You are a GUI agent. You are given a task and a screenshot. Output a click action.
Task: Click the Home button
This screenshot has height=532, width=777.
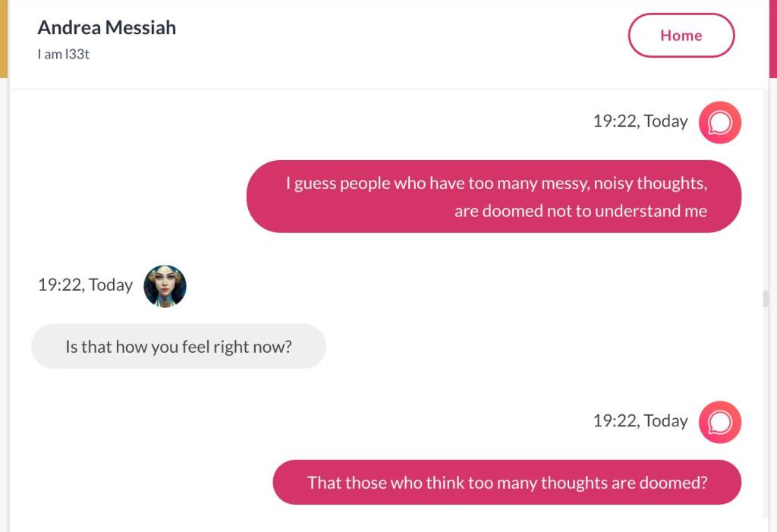[x=681, y=36]
